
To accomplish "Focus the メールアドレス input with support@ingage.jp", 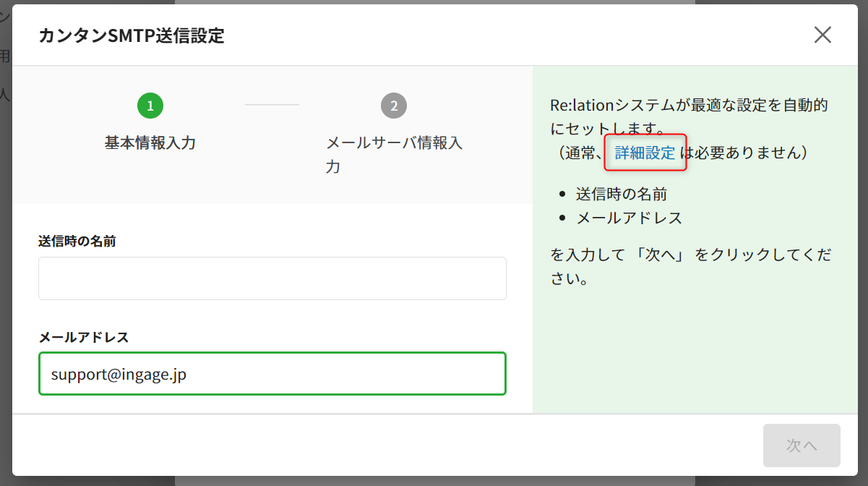I will [x=272, y=374].
